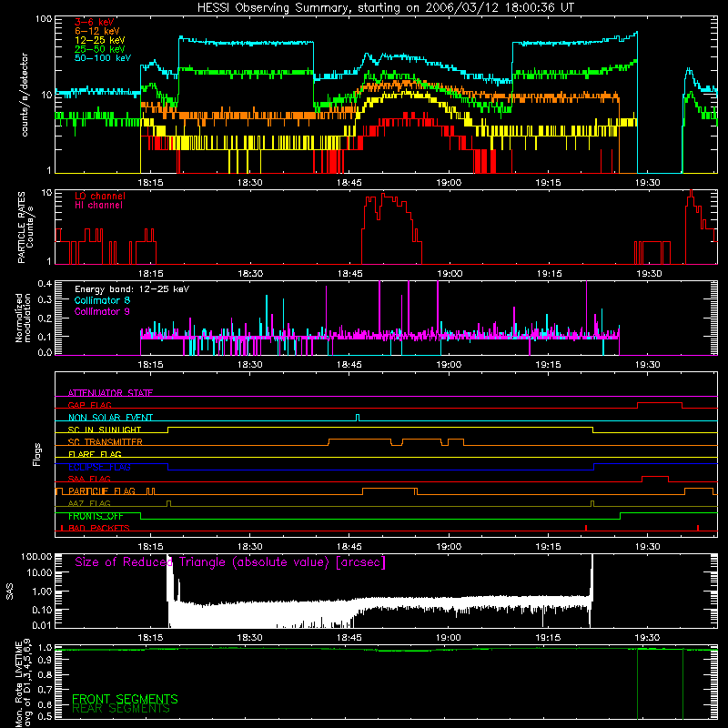This screenshot has height=728, width=728.
Task: Click the Collimator 8 legend label
Action: (x=102, y=300)
